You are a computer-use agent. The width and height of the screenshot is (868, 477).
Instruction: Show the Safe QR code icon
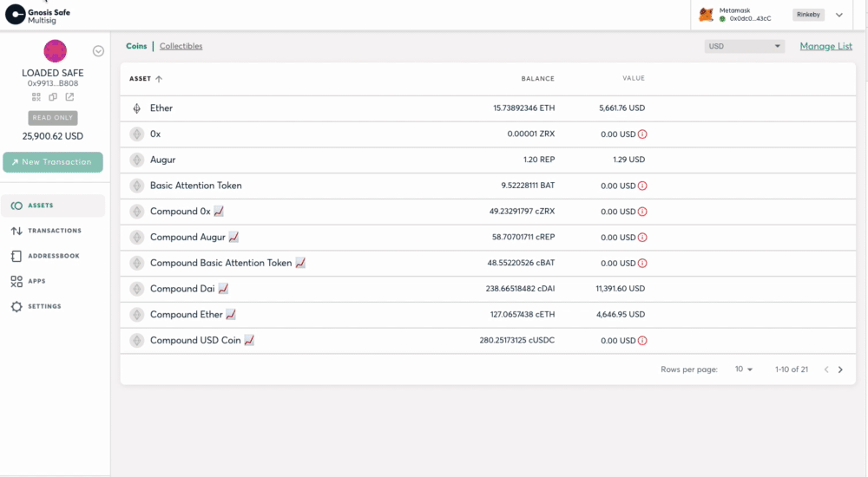coord(36,97)
